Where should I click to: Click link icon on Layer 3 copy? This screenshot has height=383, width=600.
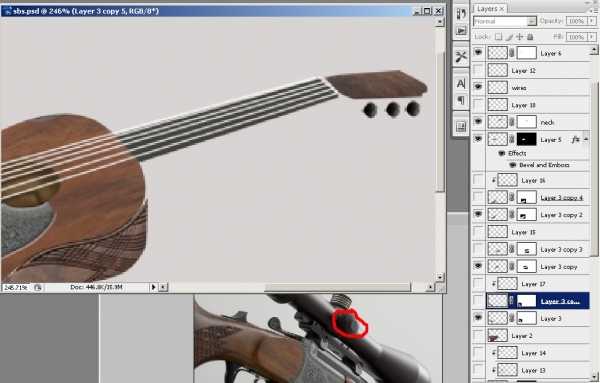(512, 267)
